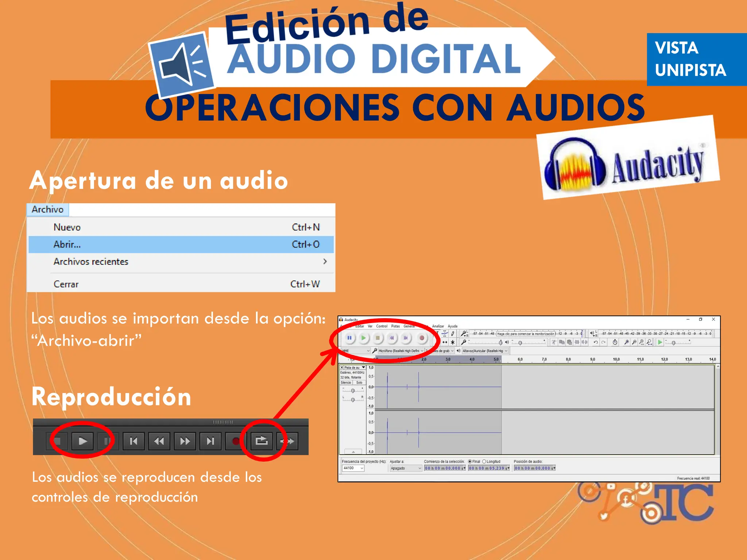
Task: Click Record on the dark transport bar
Action: [236, 441]
